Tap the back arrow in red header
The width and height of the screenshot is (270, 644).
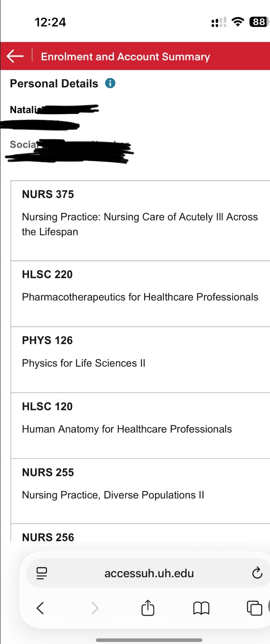pyautogui.click(x=15, y=56)
